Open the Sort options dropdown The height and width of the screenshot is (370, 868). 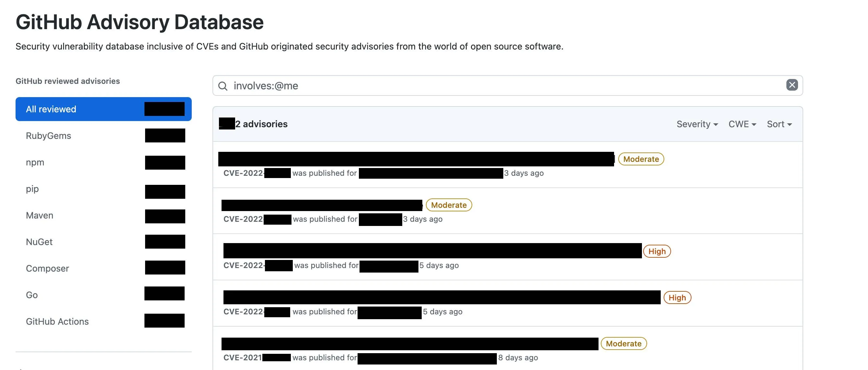point(779,124)
